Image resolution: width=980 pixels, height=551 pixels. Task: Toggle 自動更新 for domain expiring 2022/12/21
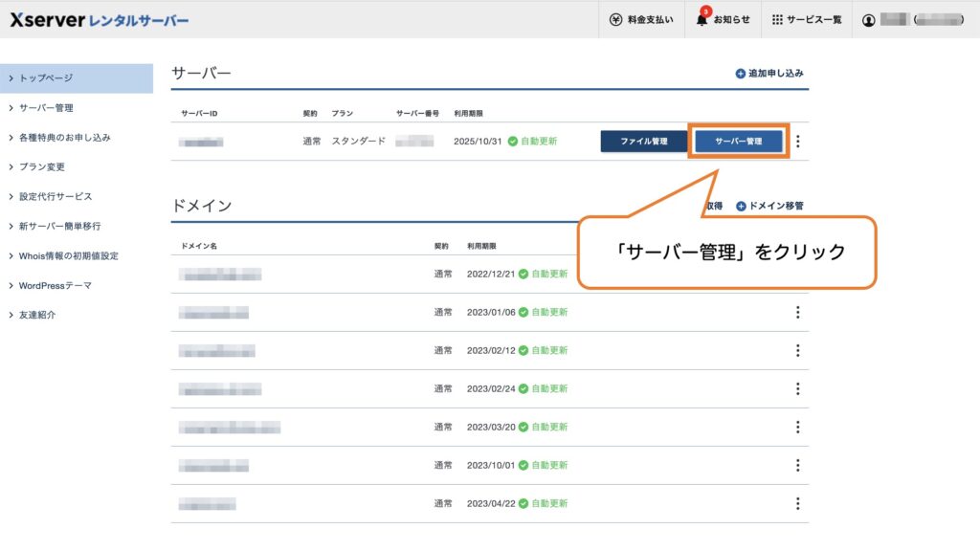point(536,273)
